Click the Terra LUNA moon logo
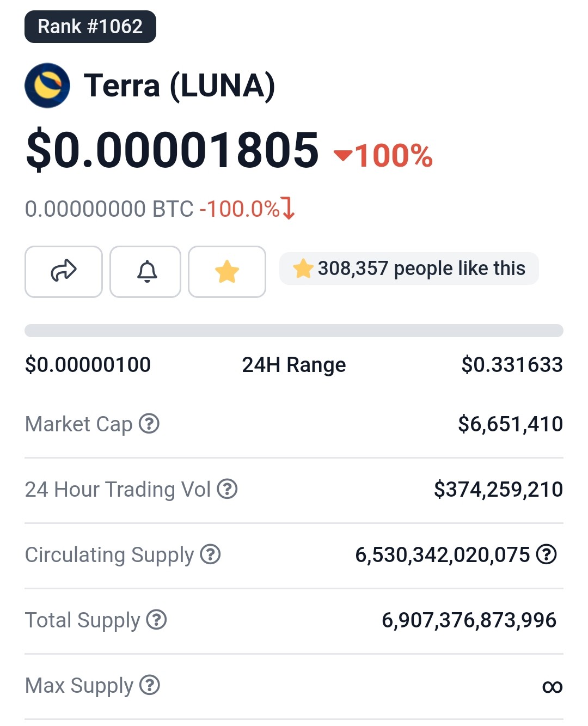 [47, 86]
